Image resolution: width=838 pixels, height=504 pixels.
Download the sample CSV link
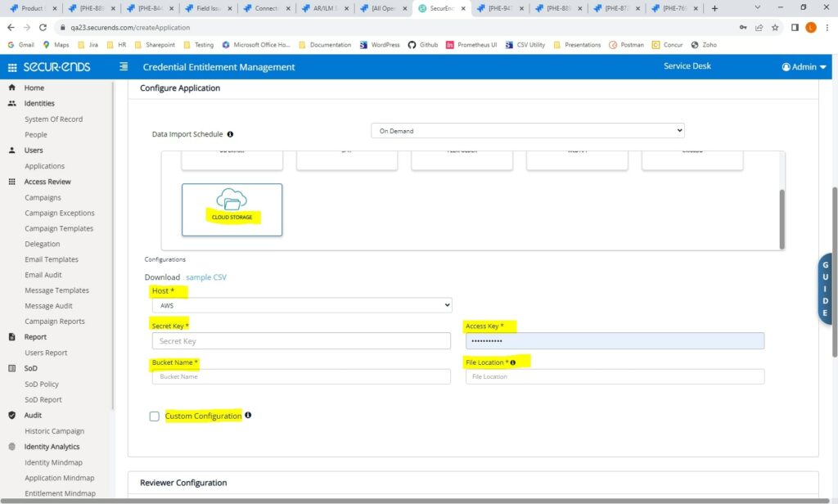(205, 277)
